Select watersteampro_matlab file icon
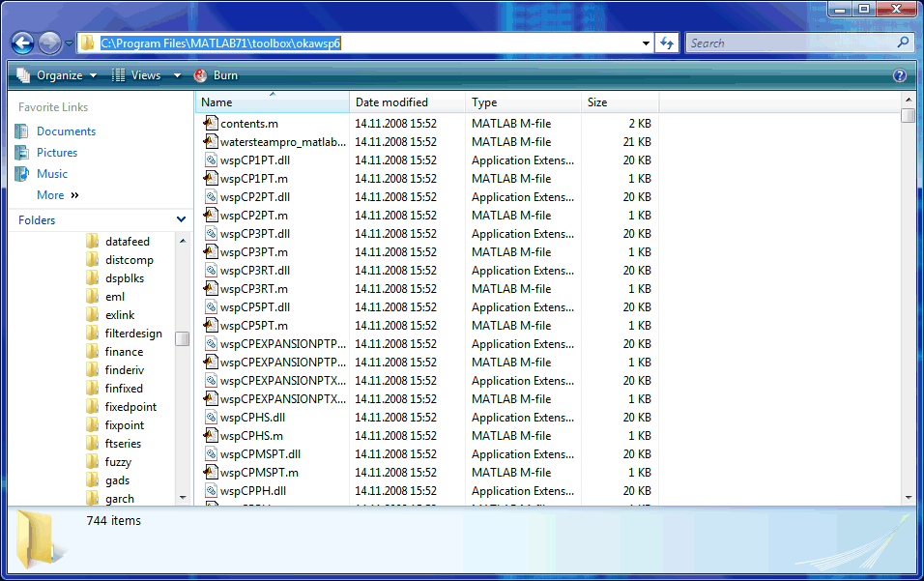Screen dimensions: 924x581 tap(211, 141)
